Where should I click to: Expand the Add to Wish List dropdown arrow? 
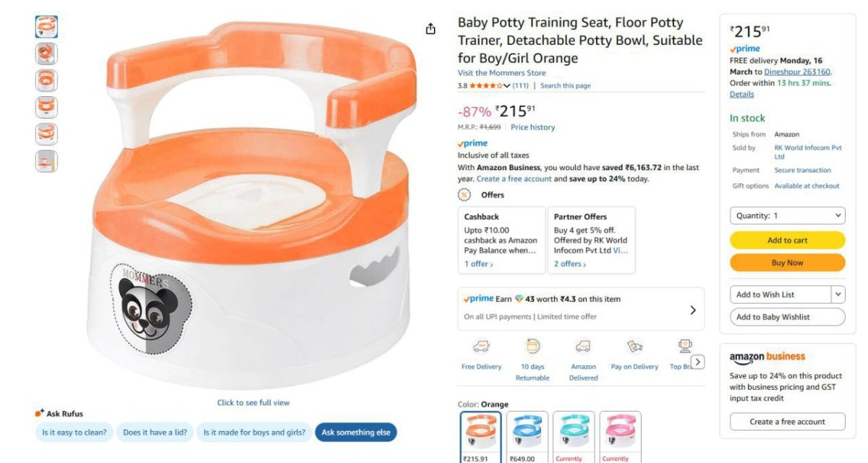click(x=838, y=294)
